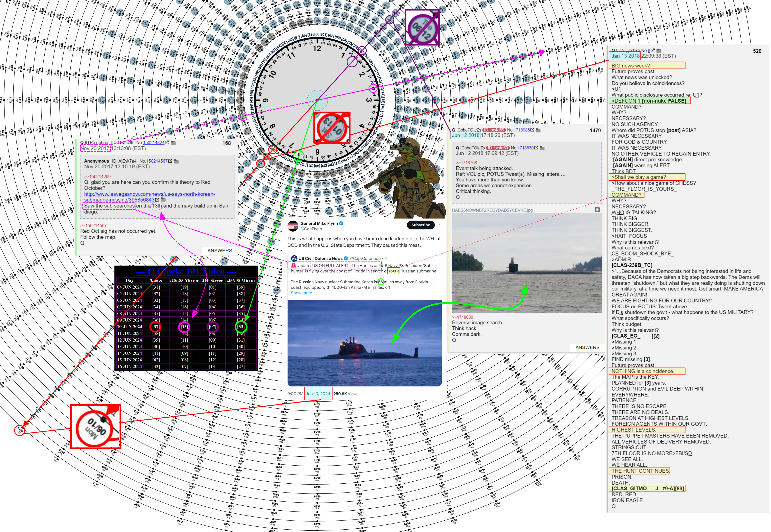This screenshot has height=532, width=771.
Task: Select 16 JUN 2024 cell in table
Action: coord(129,366)
